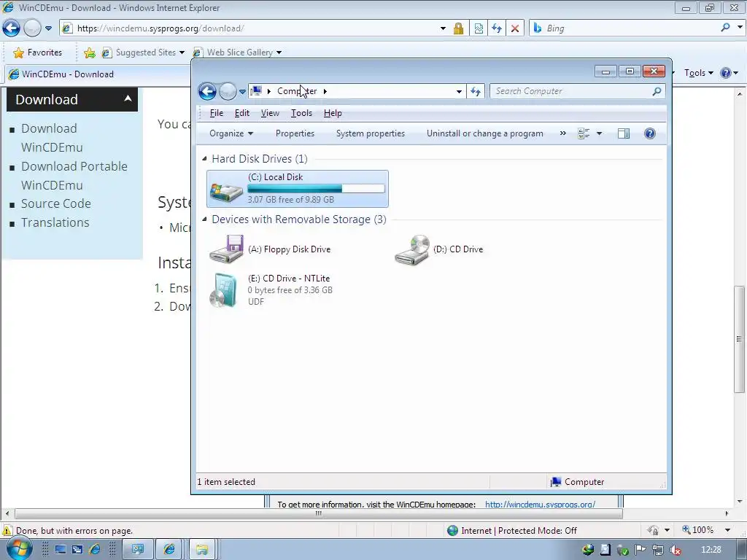Select the WinCDEmu - Download tab

(x=97, y=74)
